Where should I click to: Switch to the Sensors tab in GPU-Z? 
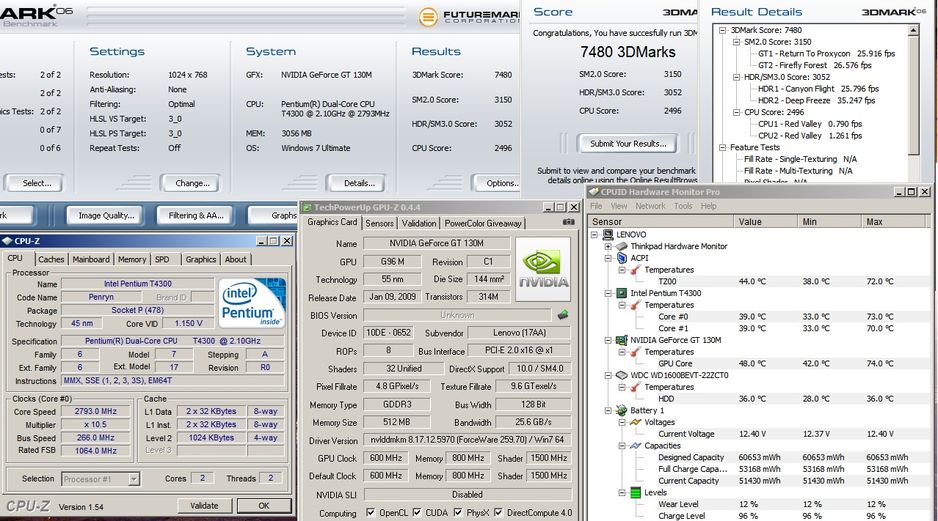pyautogui.click(x=379, y=223)
